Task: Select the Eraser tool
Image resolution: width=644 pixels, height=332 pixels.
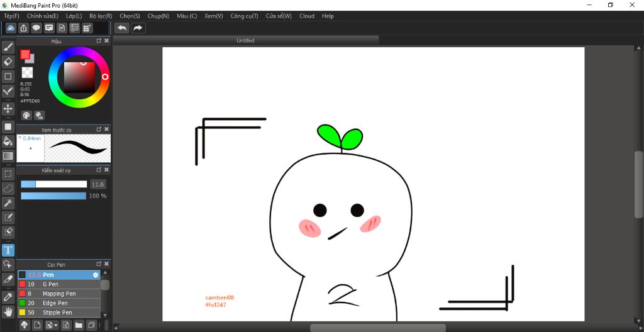Action: (x=8, y=62)
